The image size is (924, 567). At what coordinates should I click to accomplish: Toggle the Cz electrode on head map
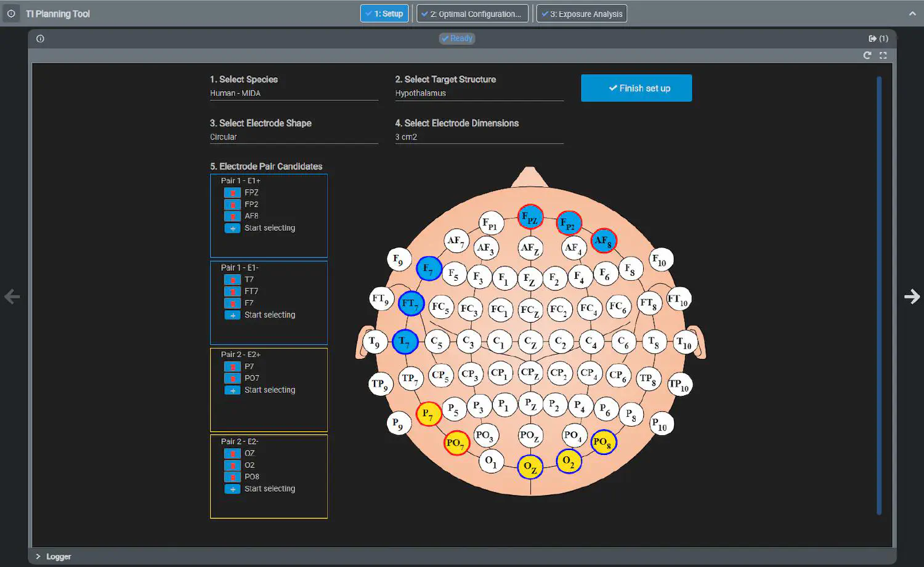pos(530,341)
